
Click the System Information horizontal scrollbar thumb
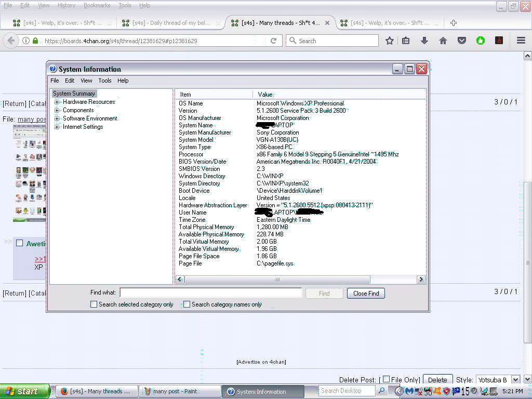click(277, 280)
